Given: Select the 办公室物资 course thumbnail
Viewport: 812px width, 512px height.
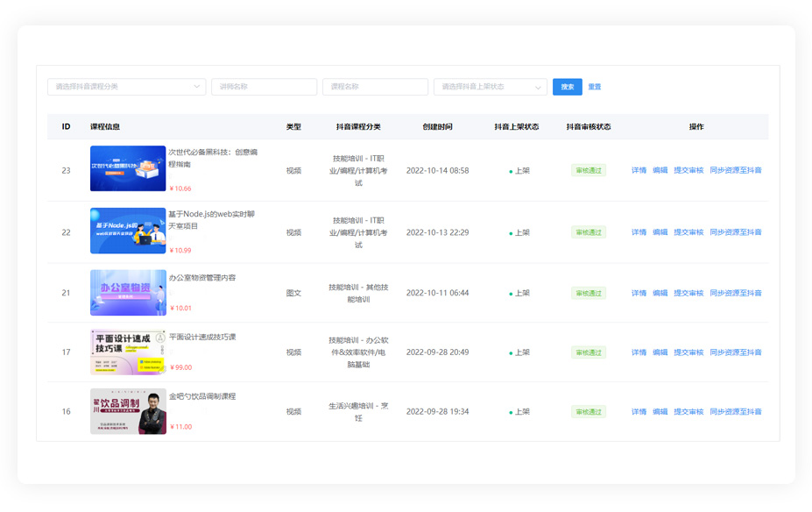Looking at the screenshot, I should point(128,292).
